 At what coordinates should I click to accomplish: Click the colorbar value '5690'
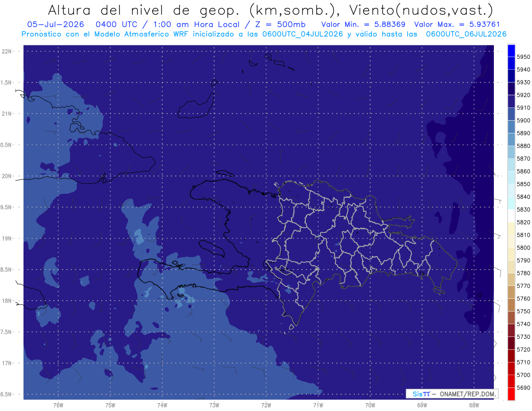523,388
